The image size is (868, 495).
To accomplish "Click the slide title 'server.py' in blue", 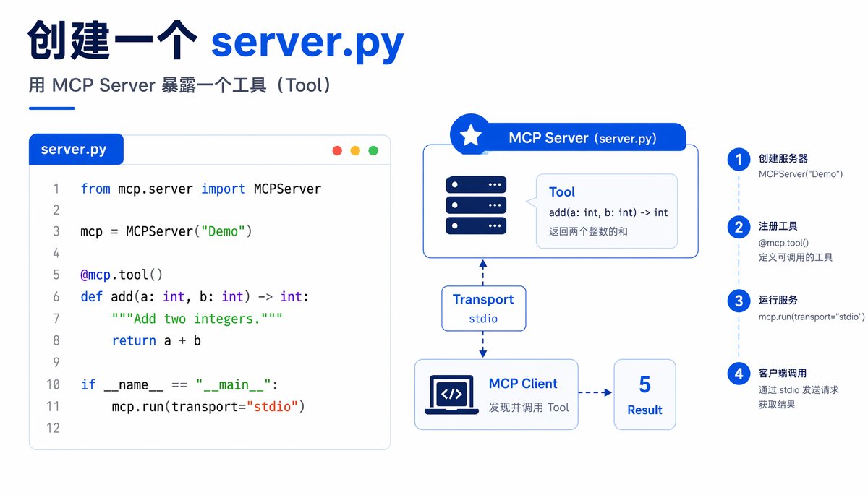I will point(307,43).
